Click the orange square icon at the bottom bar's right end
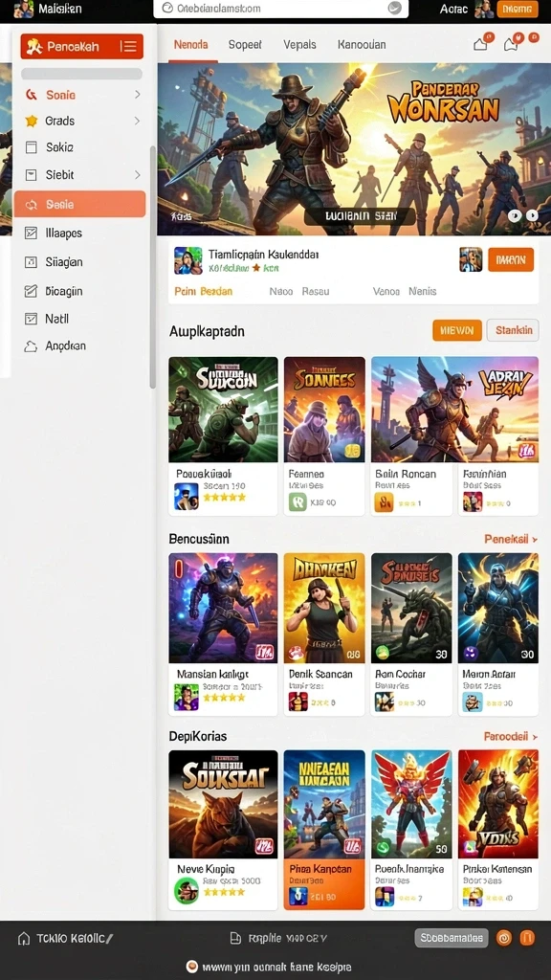551x980 pixels. pyautogui.click(x=527, y=938)
